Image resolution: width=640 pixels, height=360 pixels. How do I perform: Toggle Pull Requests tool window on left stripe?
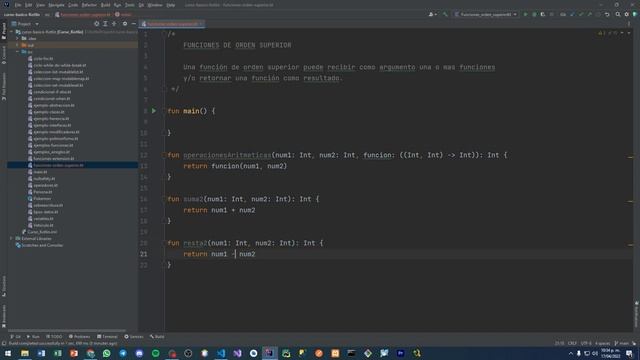[4, 87]
